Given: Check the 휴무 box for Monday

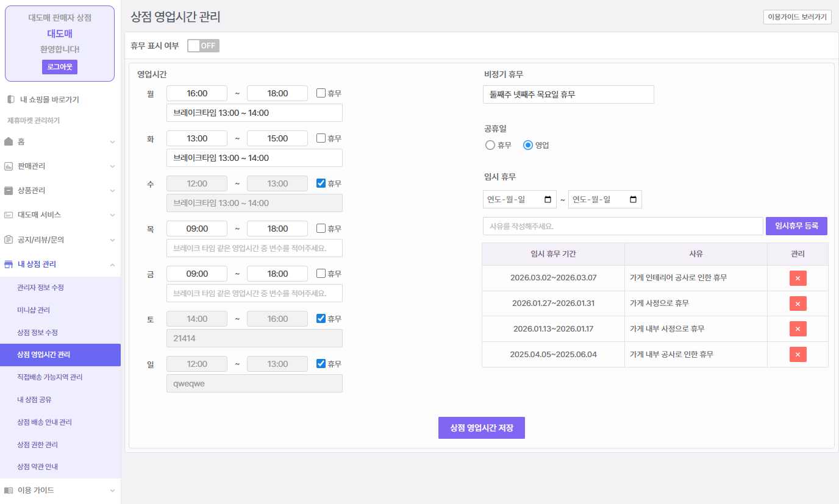Looking at the screenshot, I should [x=321, y=93].
